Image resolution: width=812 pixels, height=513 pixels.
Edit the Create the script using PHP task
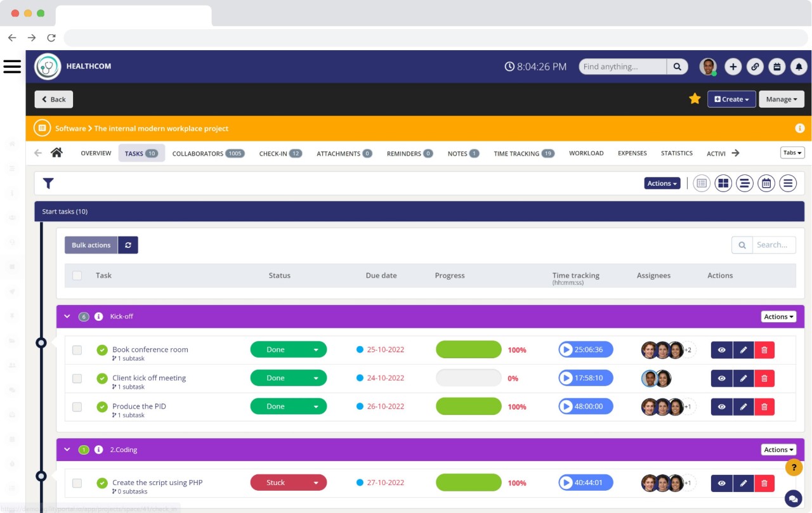point(743,483)
